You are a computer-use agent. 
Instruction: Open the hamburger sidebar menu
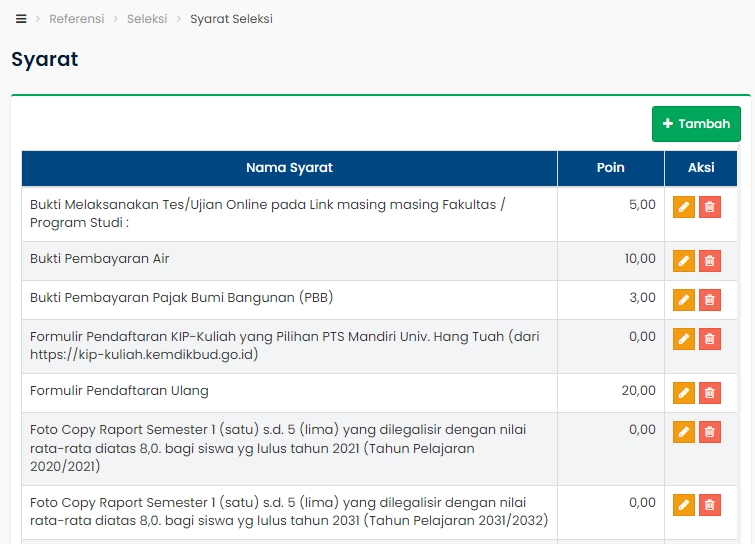(x=21, y=19)
